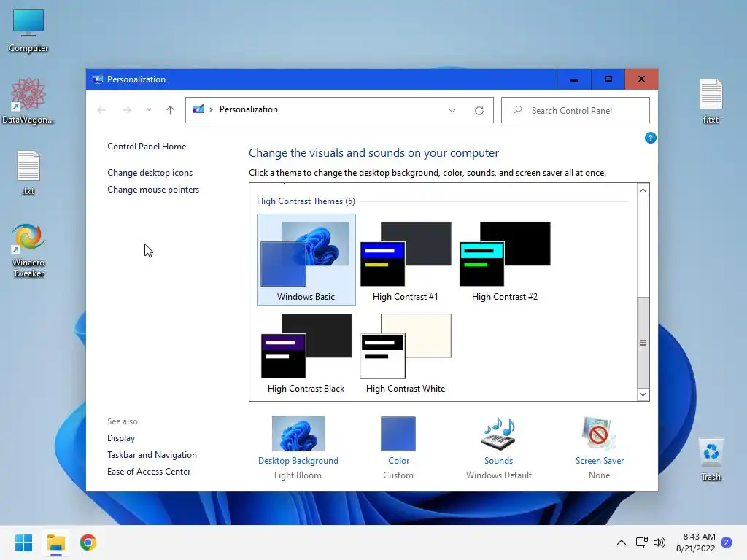Open the help question mark button
Screen dimensions: 747x560
pyautogui.click(x=650, y=138)
